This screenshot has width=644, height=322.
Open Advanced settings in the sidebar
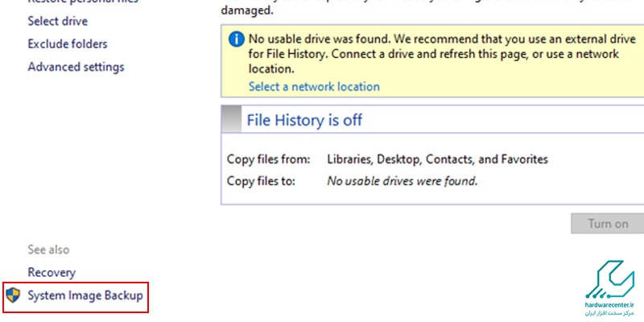point(76,67)
